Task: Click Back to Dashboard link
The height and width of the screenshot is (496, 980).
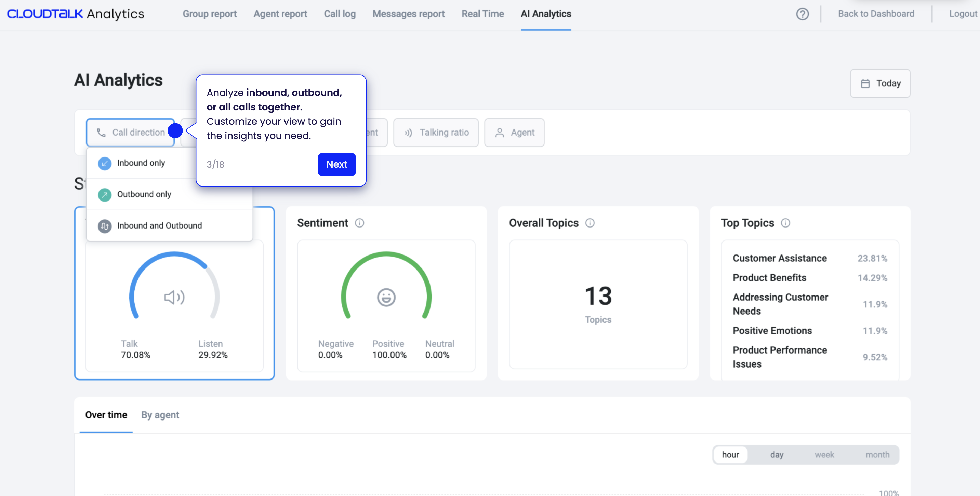Action: click(x=876, y=14)
